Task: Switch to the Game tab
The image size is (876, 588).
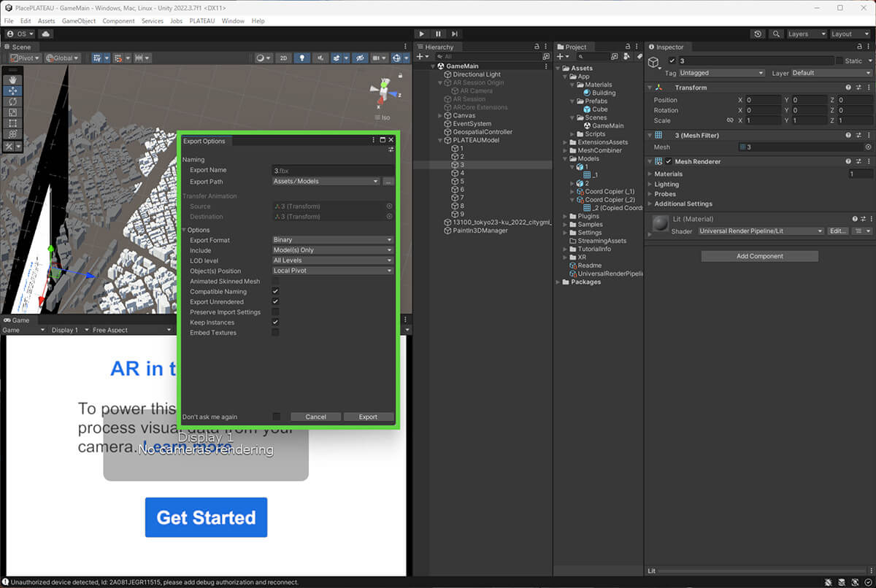Action: tap(17, 320)
